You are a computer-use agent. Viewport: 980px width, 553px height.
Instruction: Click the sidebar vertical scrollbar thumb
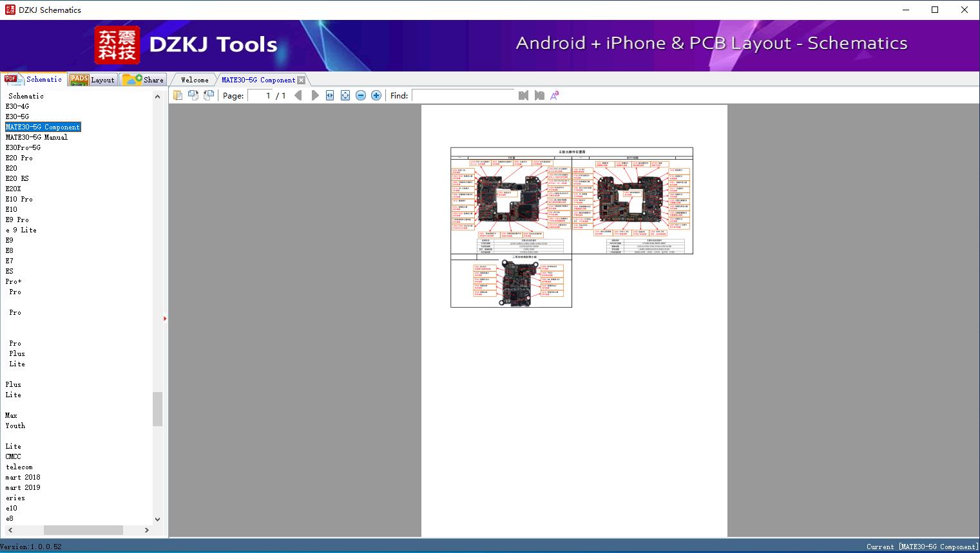click(158, 409)
